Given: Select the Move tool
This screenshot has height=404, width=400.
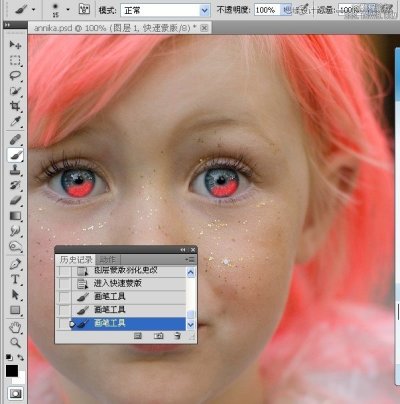Looking at the screenshot, I should click(x=15, y=45).
